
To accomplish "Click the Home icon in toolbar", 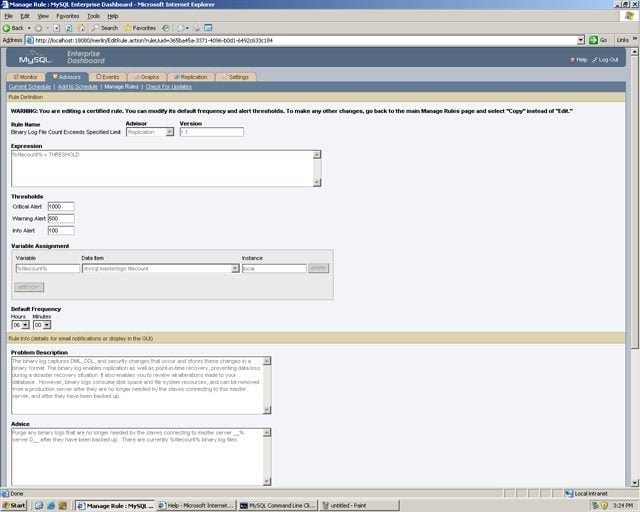I will tap(82, 28).
